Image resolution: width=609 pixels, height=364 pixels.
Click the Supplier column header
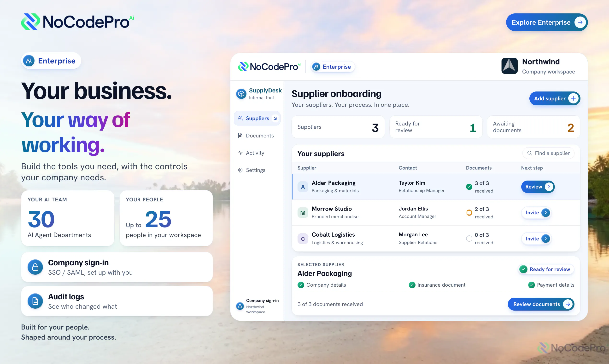coord(307,168)
